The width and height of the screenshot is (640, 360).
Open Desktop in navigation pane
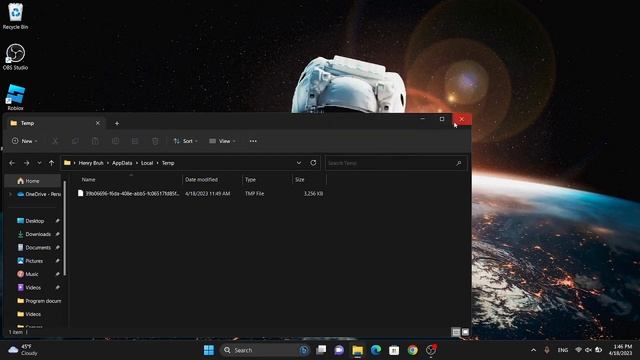click(34, 221)
